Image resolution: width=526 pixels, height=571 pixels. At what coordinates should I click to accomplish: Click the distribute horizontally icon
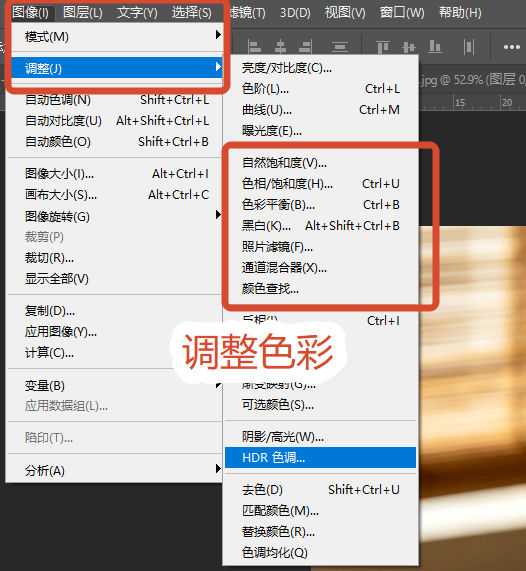point(469,47)
